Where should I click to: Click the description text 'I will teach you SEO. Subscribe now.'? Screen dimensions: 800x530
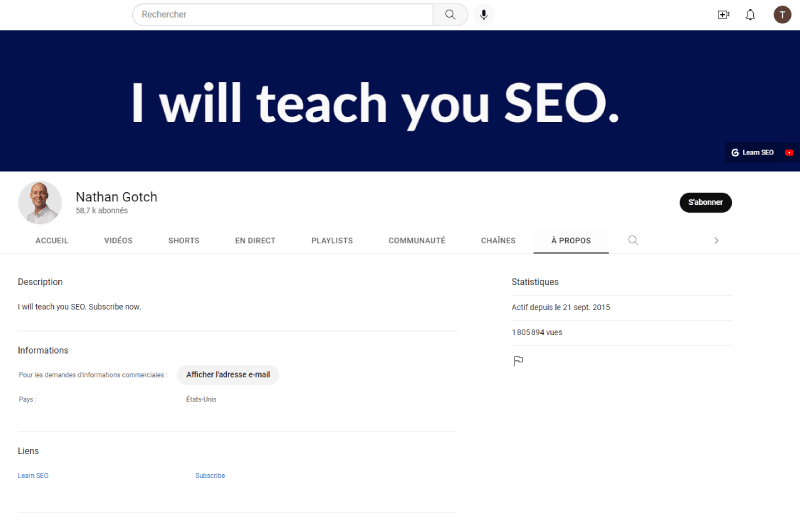[79, 307]
